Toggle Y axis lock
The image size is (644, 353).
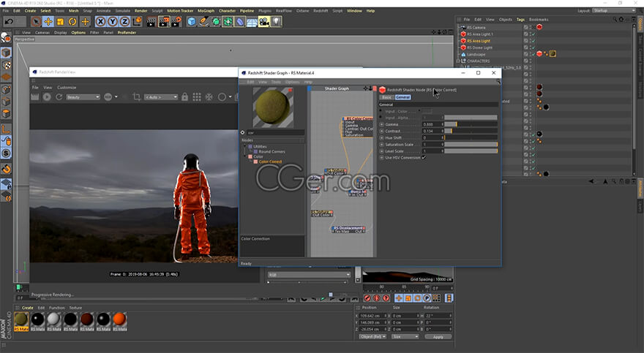(x=113, y=21)
